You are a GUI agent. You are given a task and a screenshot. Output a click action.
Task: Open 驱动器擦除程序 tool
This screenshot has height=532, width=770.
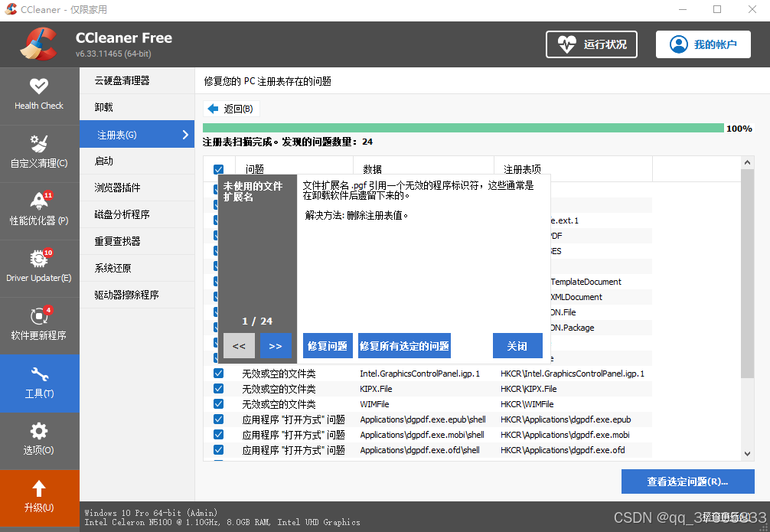[x=137, y=295]
